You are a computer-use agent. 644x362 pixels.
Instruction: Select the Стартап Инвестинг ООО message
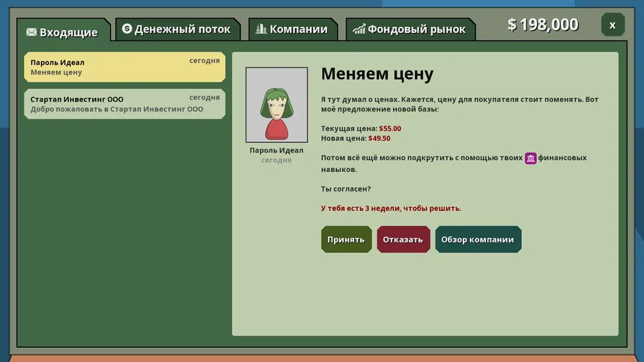click(125, 104)
